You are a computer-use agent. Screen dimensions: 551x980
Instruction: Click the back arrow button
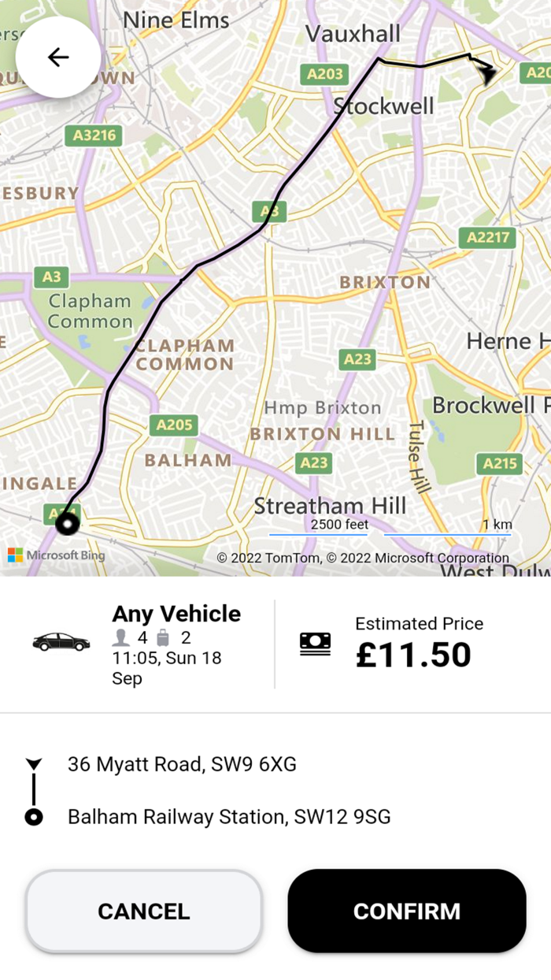[57, 57]
